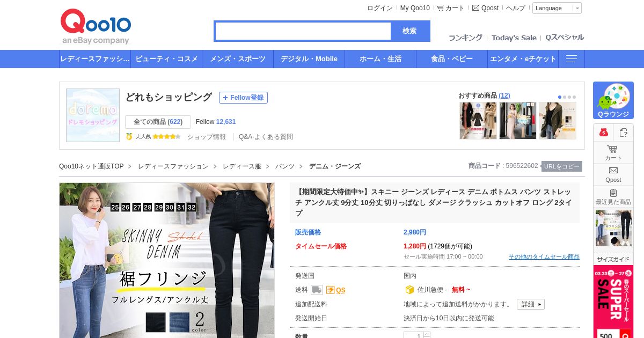Open レディースファッション category tab
The height and width of the screenshot is (338, 644).
pyautogui.click(x=95, y=59)
